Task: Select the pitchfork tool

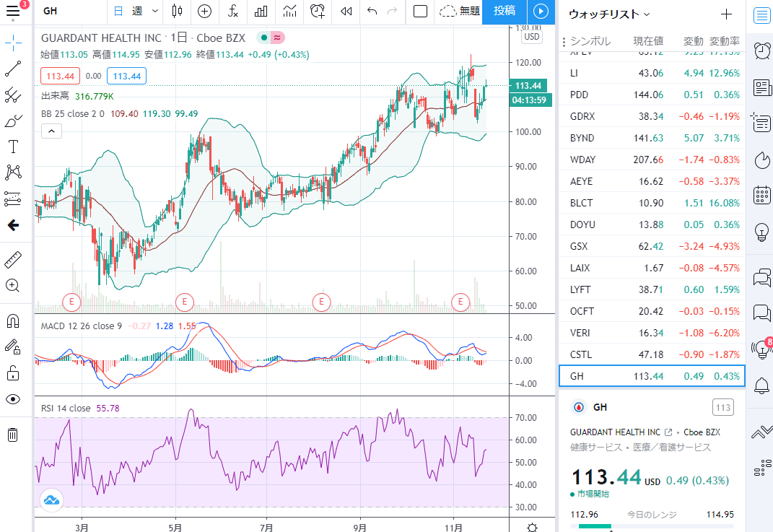Action: point(13,95)
